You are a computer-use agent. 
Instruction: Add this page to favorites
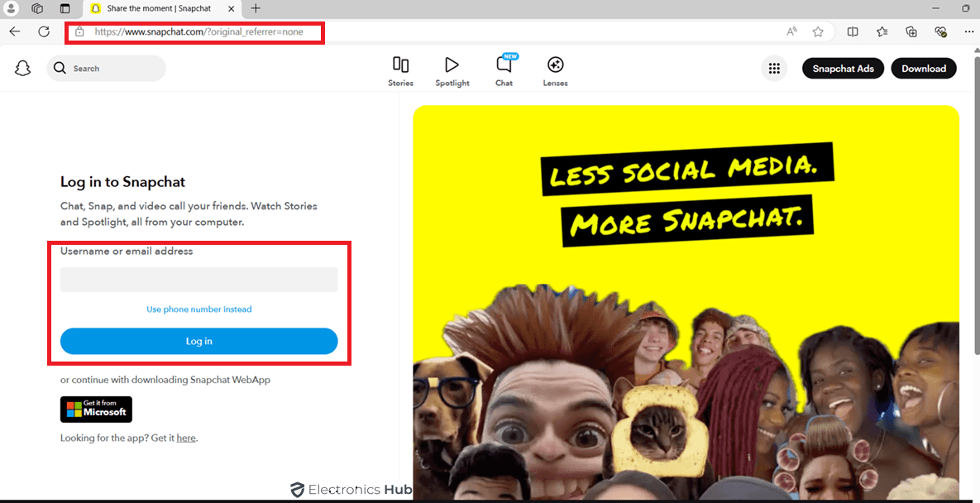click(x=818, y=31)
